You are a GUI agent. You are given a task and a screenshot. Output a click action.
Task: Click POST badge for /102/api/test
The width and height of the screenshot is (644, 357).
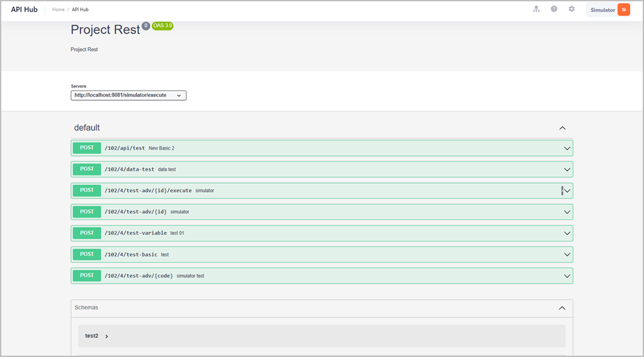click(87, 148)
